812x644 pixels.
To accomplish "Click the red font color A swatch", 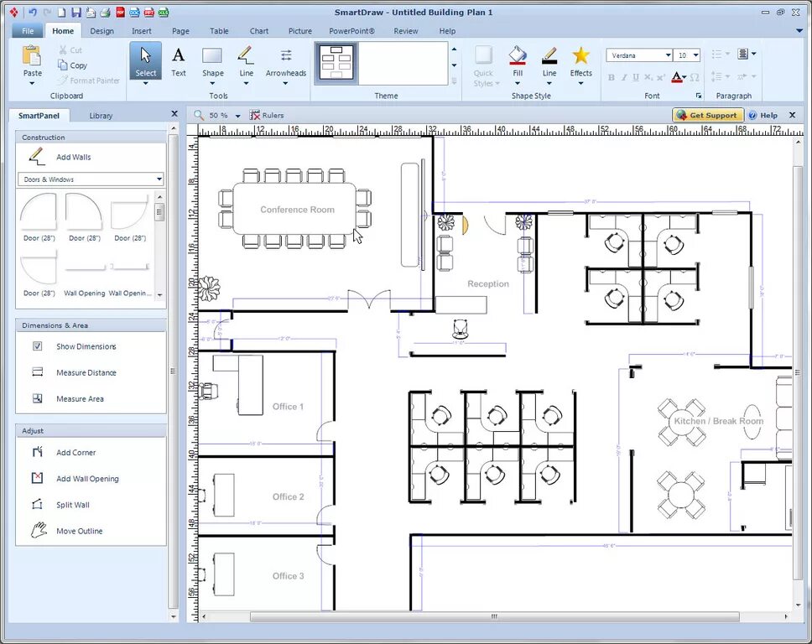I will pyautogui.click(x=676, y=77).
